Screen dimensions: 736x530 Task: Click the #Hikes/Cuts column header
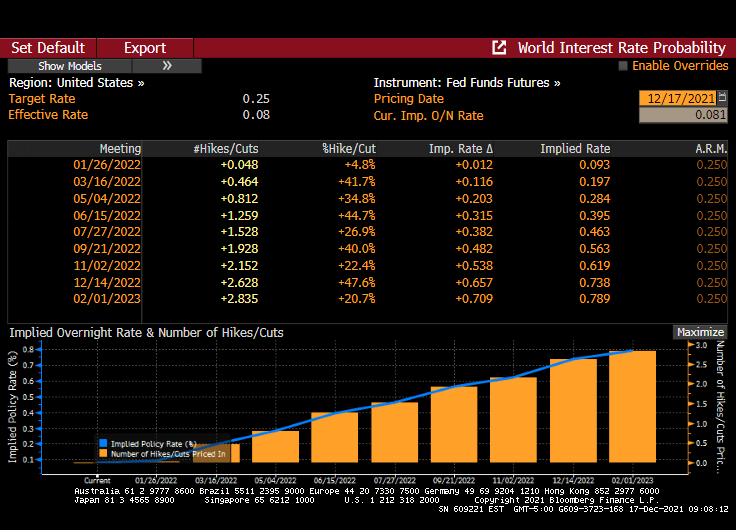coord(225,149)
